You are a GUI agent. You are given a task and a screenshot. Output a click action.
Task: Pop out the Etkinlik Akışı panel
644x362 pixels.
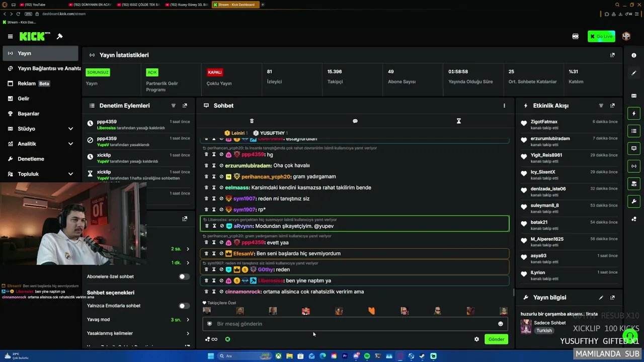coord(612,106)
